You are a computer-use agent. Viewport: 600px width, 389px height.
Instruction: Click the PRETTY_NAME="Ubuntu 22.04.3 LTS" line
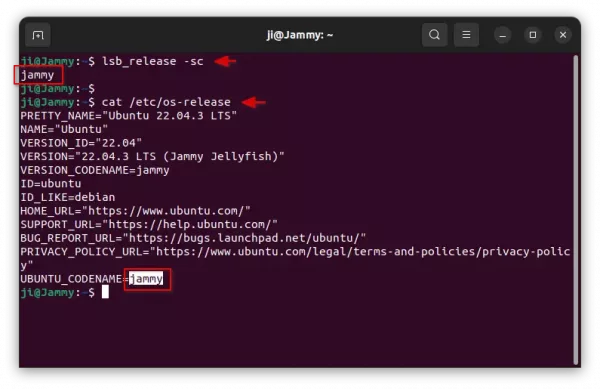129,116
